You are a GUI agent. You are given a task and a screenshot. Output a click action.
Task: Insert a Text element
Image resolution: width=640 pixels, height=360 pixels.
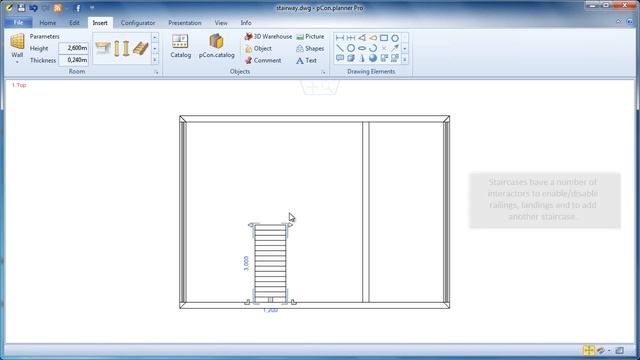coord(306,60)
